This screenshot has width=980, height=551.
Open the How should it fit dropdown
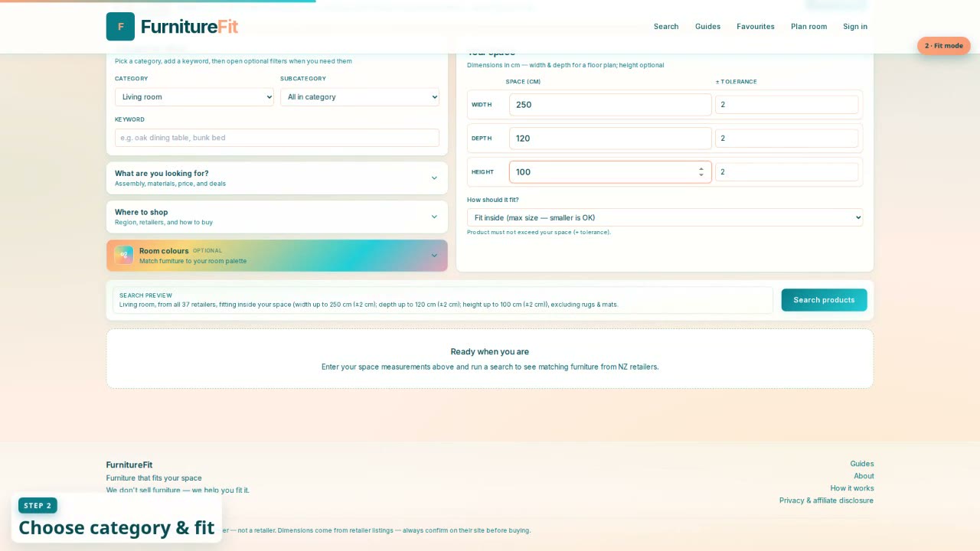[665, 217]
